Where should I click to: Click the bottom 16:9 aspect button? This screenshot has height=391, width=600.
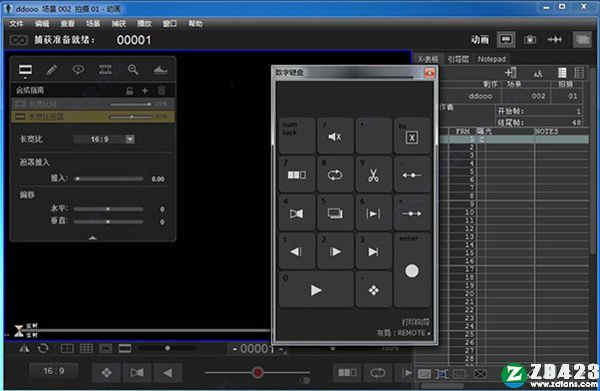coord(54,371)
